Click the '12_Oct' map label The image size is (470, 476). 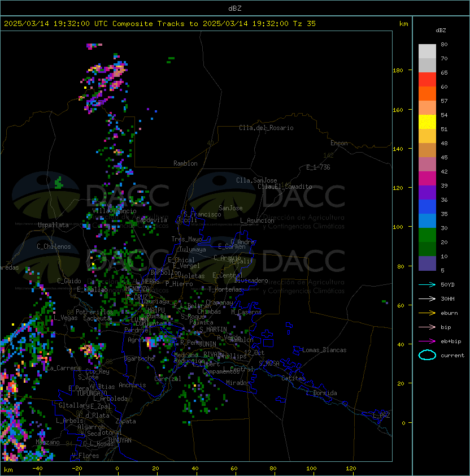[254, 353]
